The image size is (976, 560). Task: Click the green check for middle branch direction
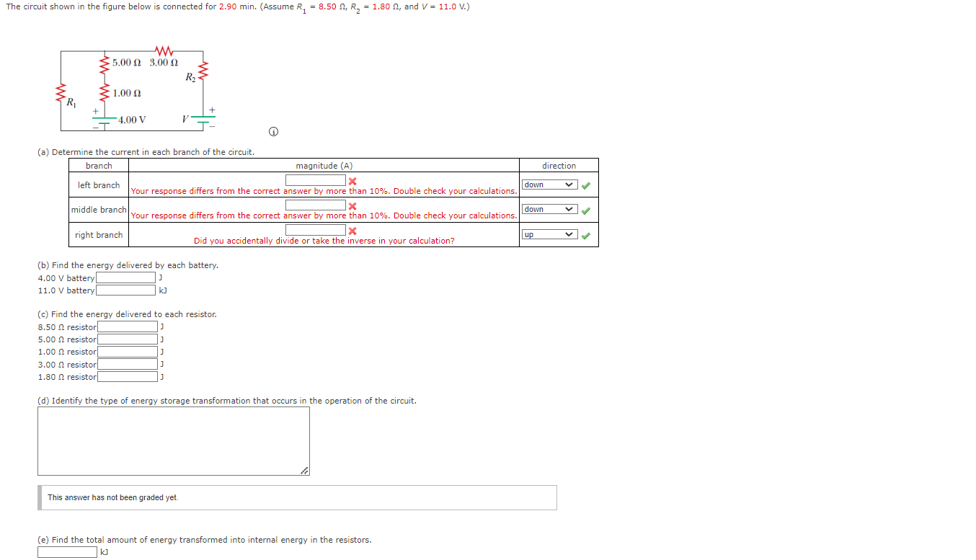pyautogui.click(x=587, y=210)
